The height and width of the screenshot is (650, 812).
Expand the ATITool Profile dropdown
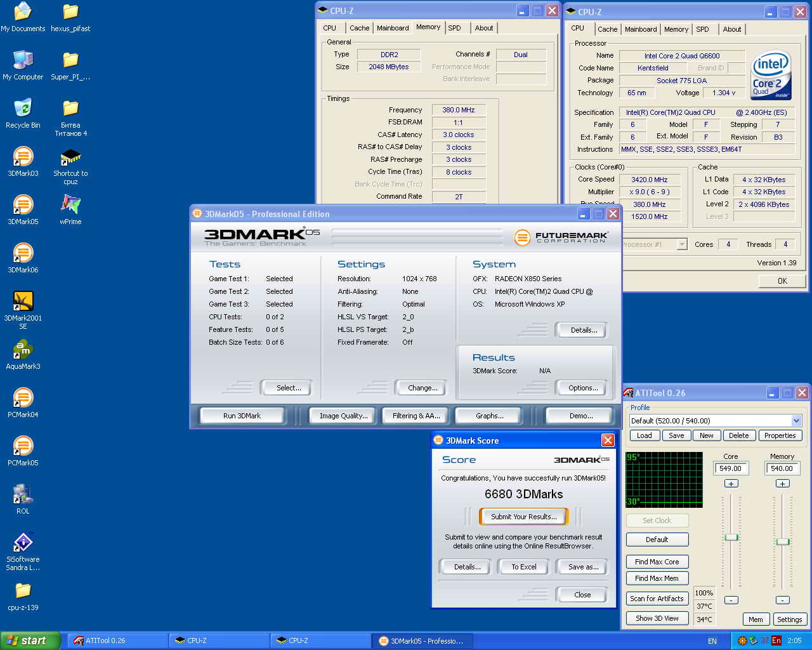(796, 421)
